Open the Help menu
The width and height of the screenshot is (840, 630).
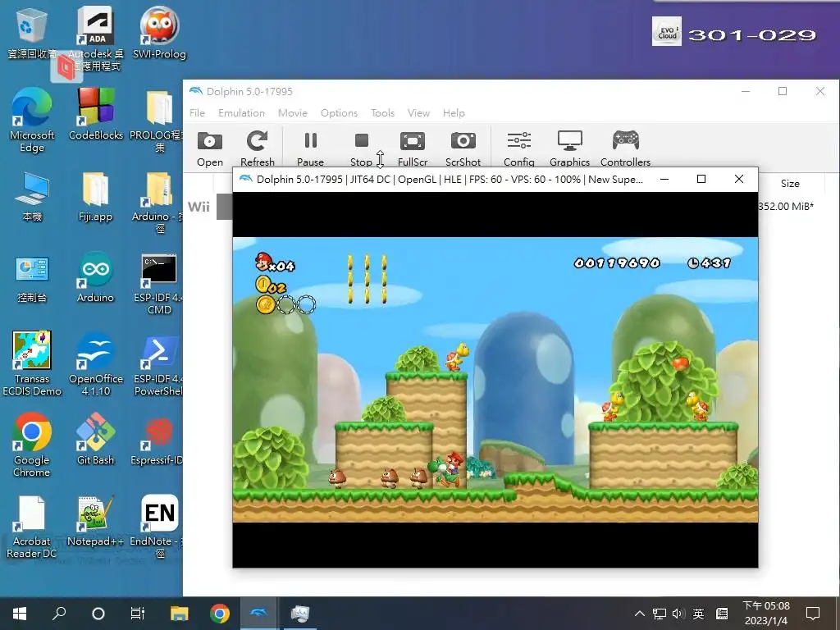click(x=454, y=113)
